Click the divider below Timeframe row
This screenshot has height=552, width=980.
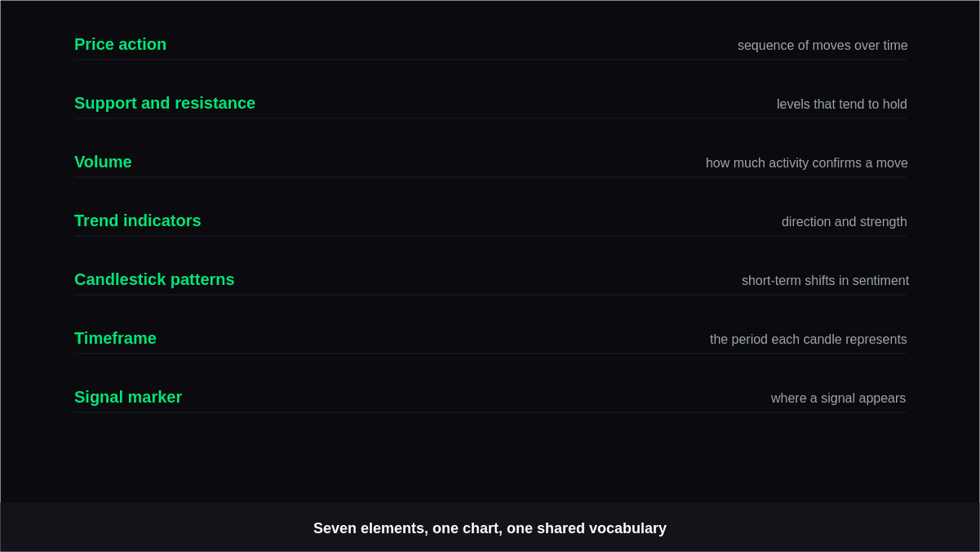490,354
